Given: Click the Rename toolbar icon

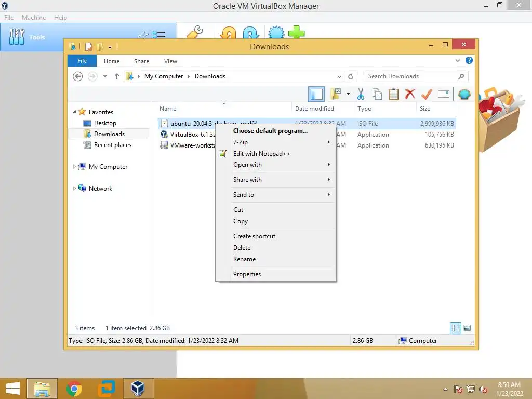Looking at the screenshot, I should (444, 94).
